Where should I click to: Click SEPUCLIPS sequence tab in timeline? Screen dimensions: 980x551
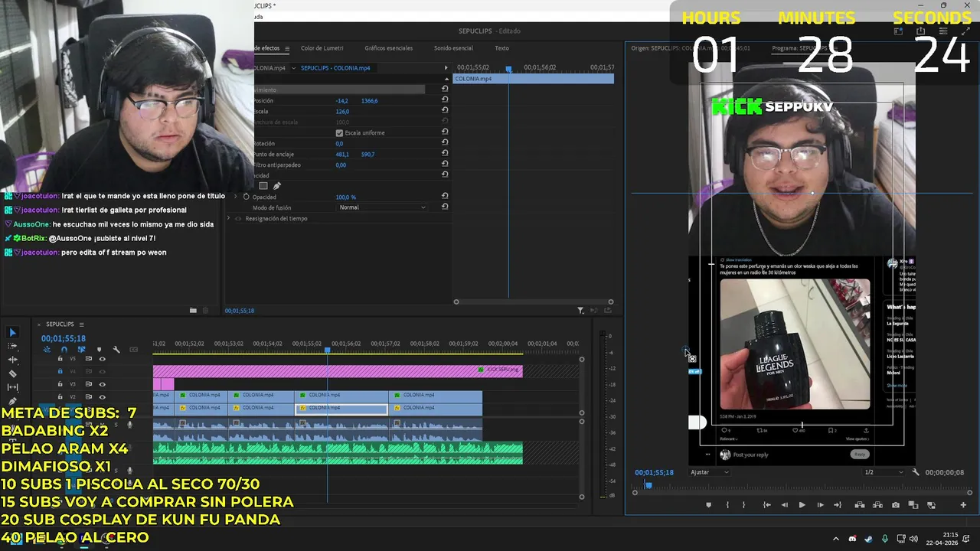60,324
